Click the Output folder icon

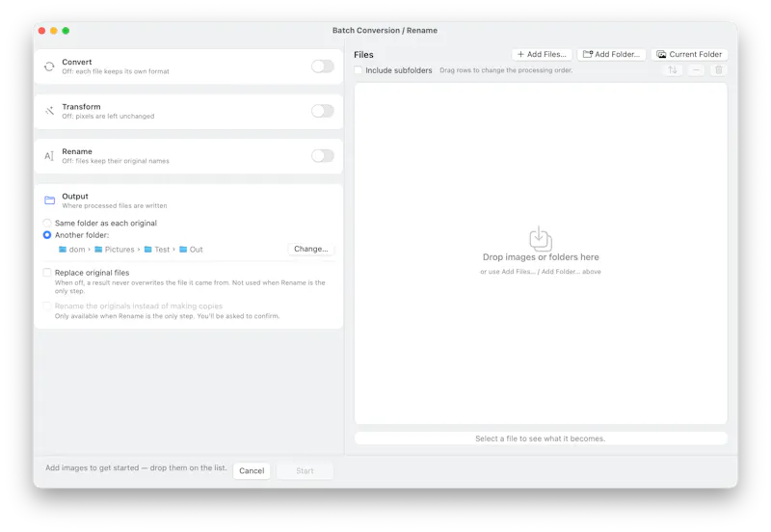pos(50,200)
